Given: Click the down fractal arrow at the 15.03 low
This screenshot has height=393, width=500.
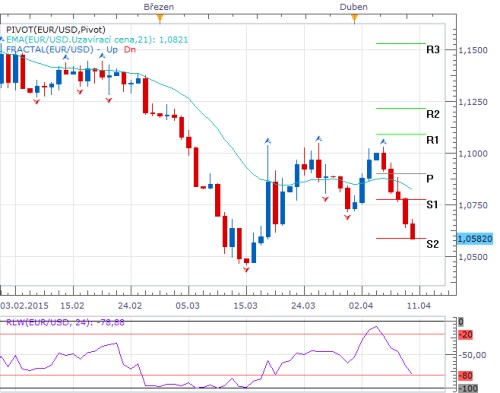Looking at the screenshot, I should pos(246,270).
